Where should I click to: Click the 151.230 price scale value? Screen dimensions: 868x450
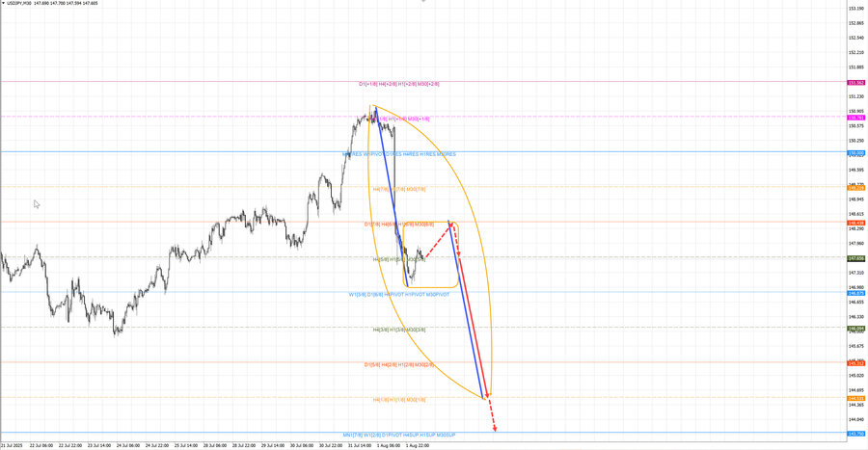pyautogui.click(x=856, y=96)
